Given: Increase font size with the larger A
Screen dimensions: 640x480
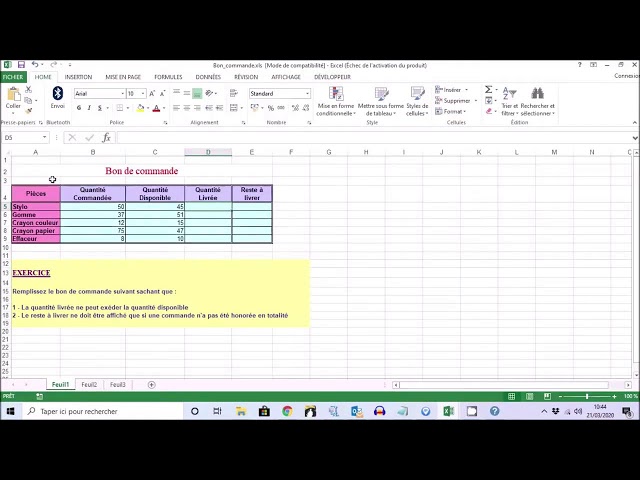Looking at the screenshot, I should click(152, 93).
